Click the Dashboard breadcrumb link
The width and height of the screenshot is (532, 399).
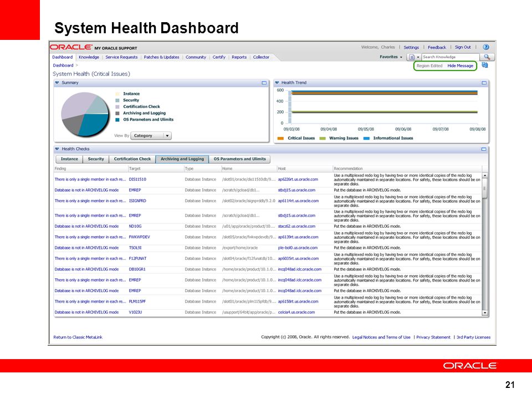(x=63, y=65)
